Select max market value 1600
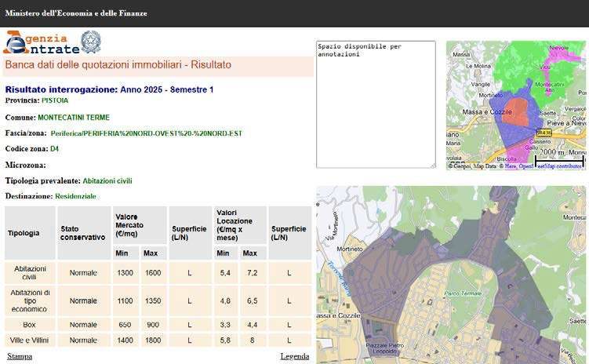589x364 pixels. 153,273
